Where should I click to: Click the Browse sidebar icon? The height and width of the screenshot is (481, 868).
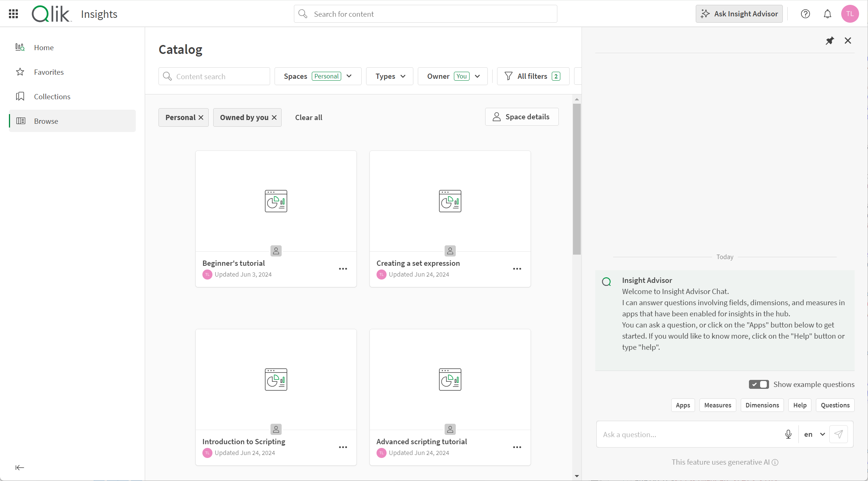[x=21, y=121]
